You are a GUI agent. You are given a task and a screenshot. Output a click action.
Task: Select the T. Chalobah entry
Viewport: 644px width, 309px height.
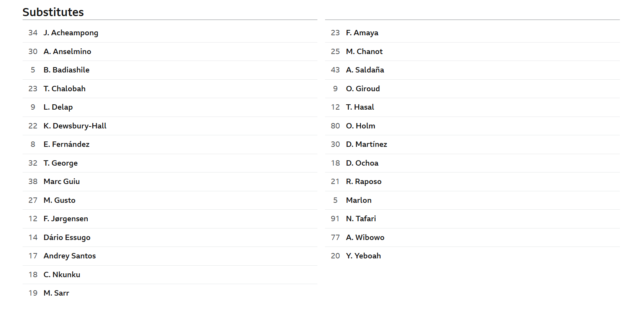tap(64, 89)
